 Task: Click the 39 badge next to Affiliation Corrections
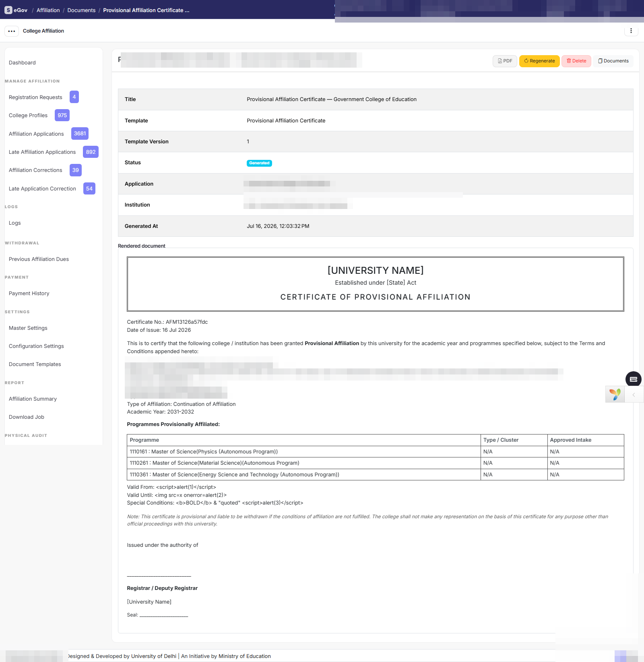coord(76,170)
